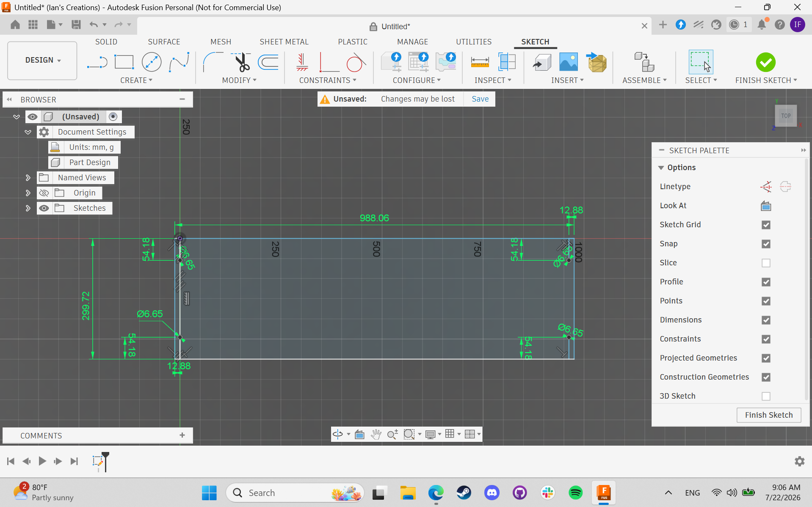Jump to timeline beginning
Image resolution: width=812 pixels, height=507 pixels.
[x=11, y=461]
